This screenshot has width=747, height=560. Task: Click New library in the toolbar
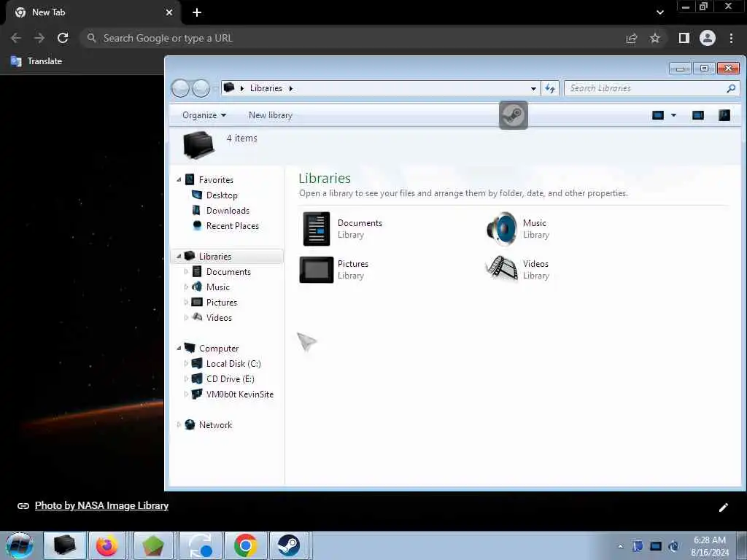(x=270, y=115)
